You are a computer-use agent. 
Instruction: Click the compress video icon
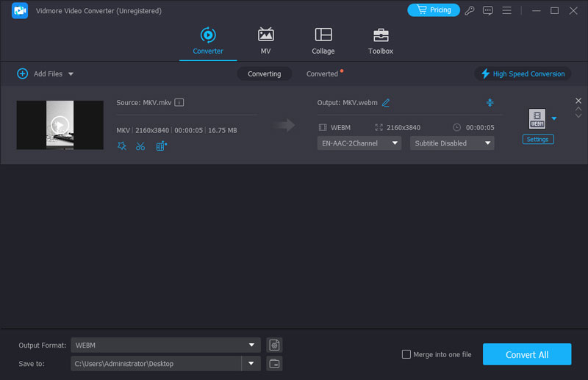point(490,103)
